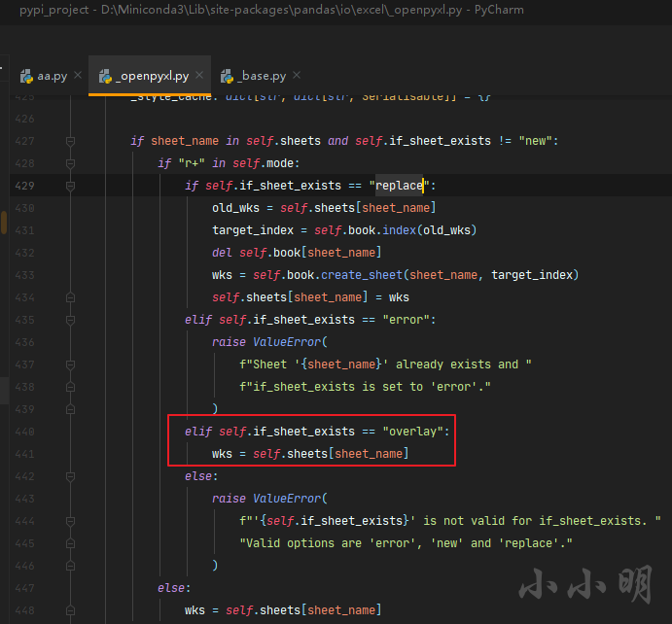672x624 pixels.
Task: Click line number 433 in the gutter
Action: tap(24, 275)
